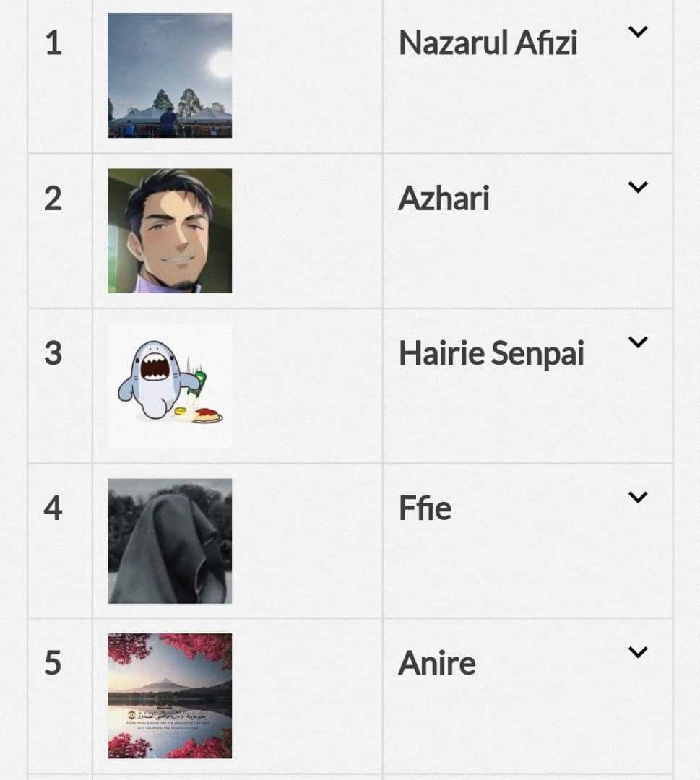The width and height of the screenshot is (700, 780).
Task: Expand the Ffie row chevron
Action: click(638, 497)
